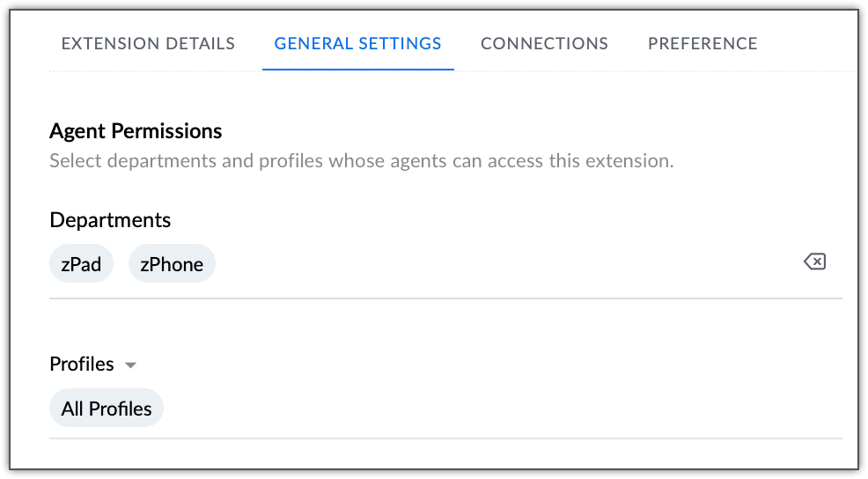The height and width of the screenshot is (479, 868).
Task: Switch to the Connections tab
Action: click(544, 43)
